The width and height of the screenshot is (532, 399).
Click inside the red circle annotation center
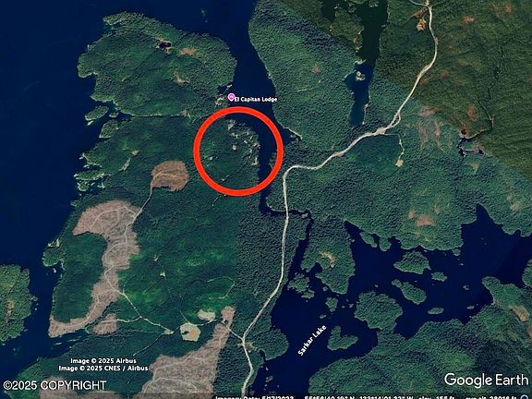click(x=238, y=151)
